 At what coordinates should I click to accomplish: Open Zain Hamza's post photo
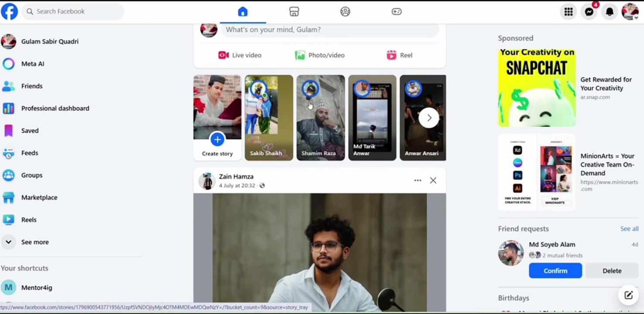[320, 253]
